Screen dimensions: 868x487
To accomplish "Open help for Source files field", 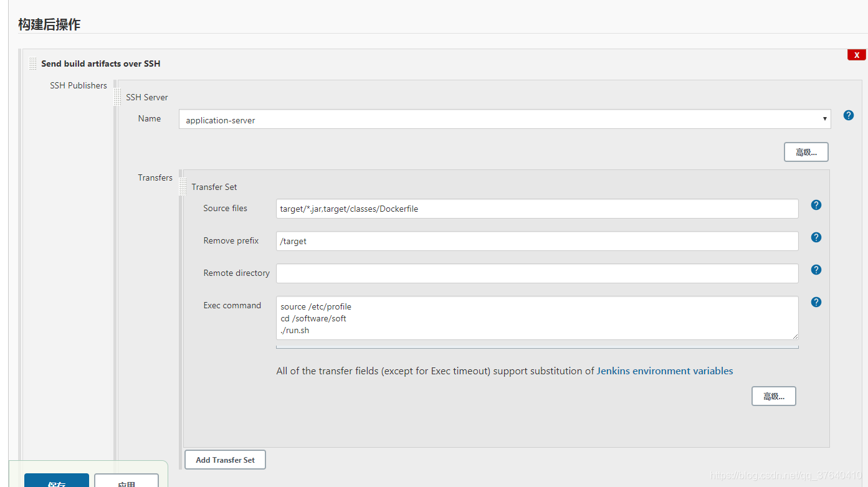I will (x=816, y=205).
